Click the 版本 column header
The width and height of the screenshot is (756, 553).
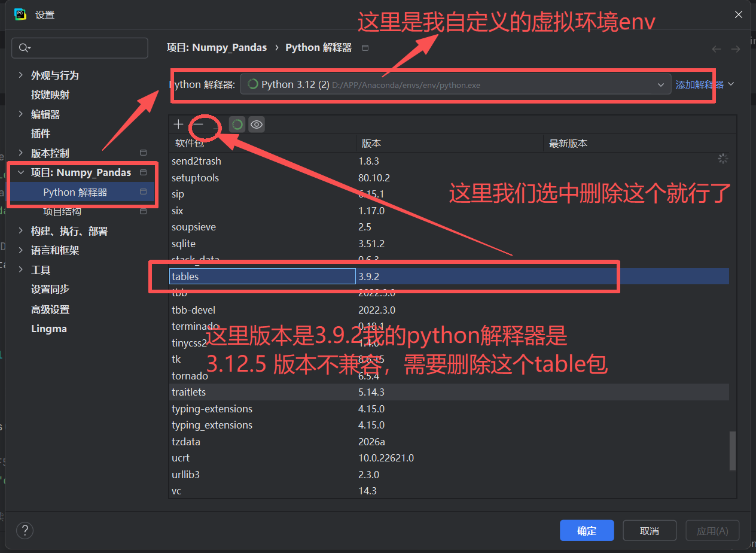pos(450,144)
